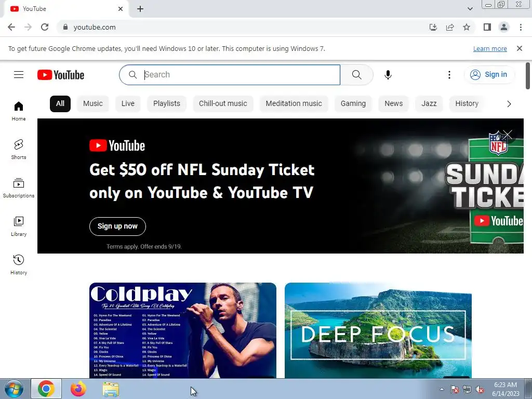
Task: Click Sign up now on banner
Action: (117, 227)
